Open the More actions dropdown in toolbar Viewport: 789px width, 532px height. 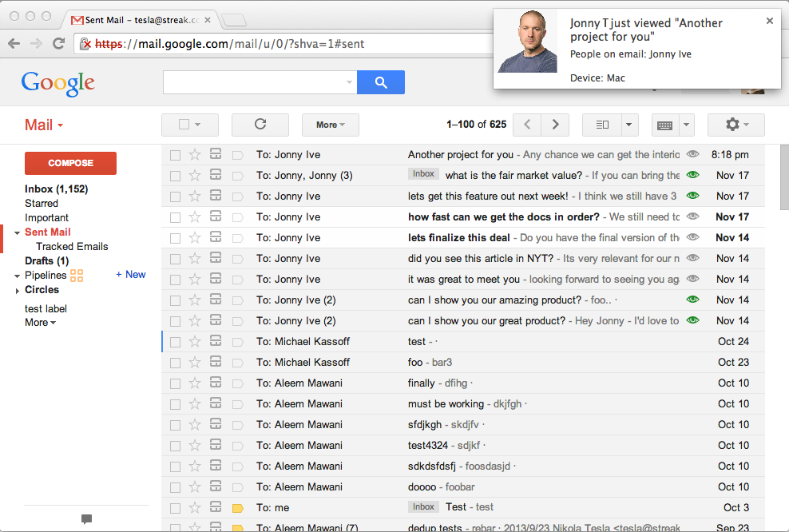(330, 125)
